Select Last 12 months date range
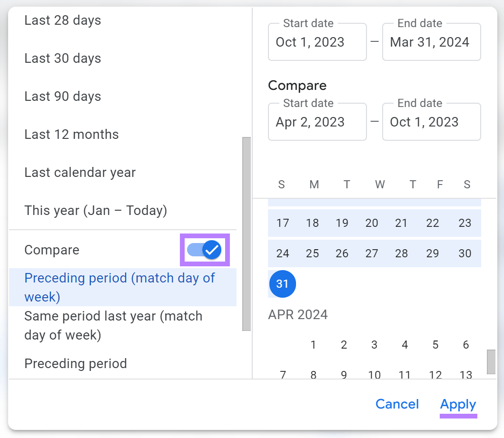 click(71, 134)
